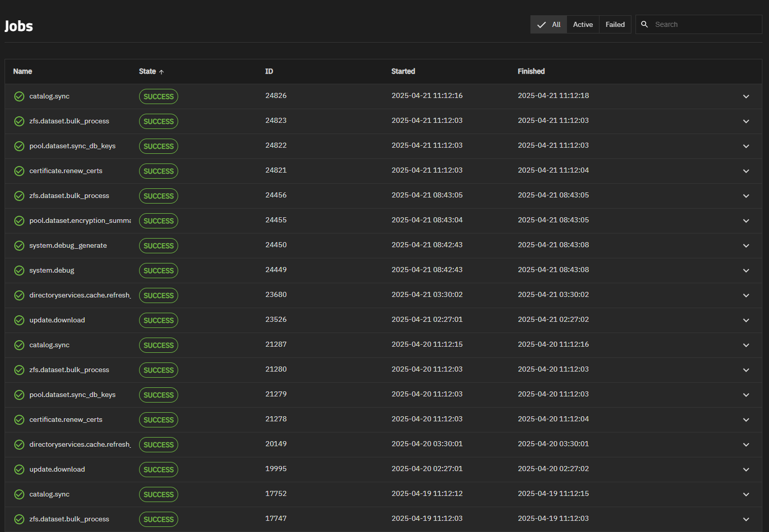Viewport: 769px width, 532px height.
Task: Expand system.debug_generate job 24450
Action: pos(746,246)
